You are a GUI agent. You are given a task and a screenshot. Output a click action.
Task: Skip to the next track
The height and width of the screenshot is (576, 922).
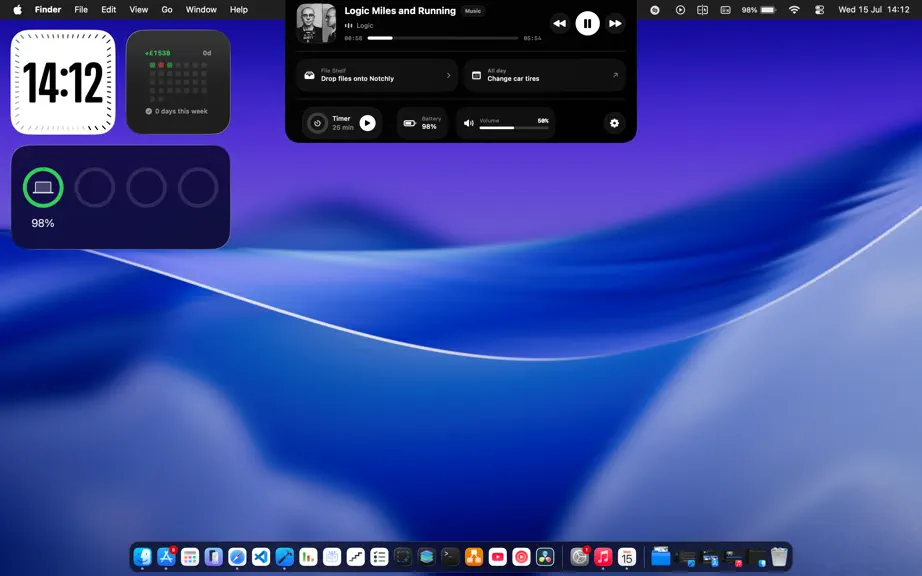[615, 24]
